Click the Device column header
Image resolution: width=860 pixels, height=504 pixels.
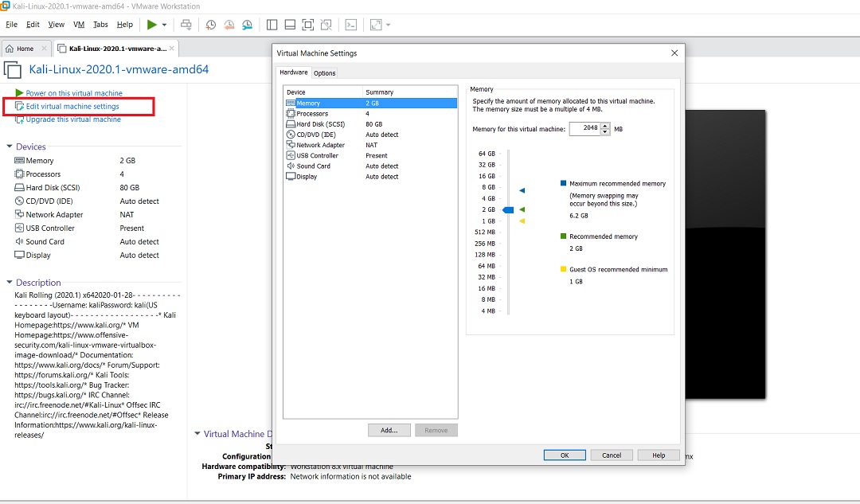pos(323,92)
